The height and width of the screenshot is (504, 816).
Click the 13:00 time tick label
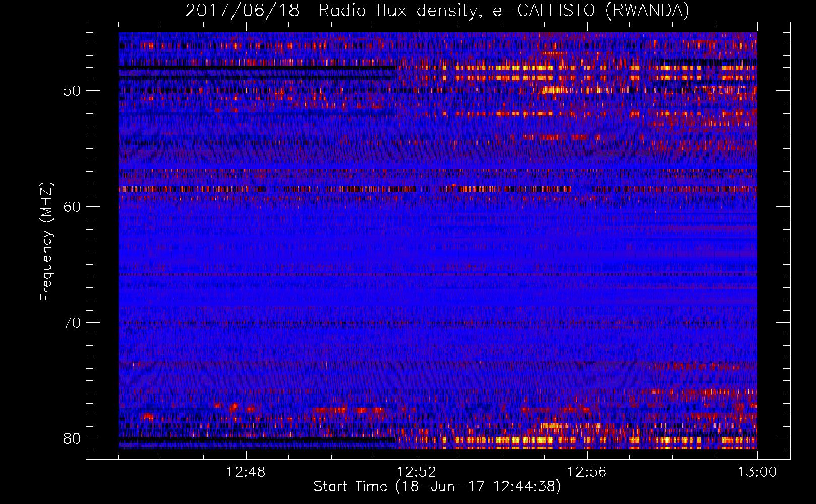point(757,472)
